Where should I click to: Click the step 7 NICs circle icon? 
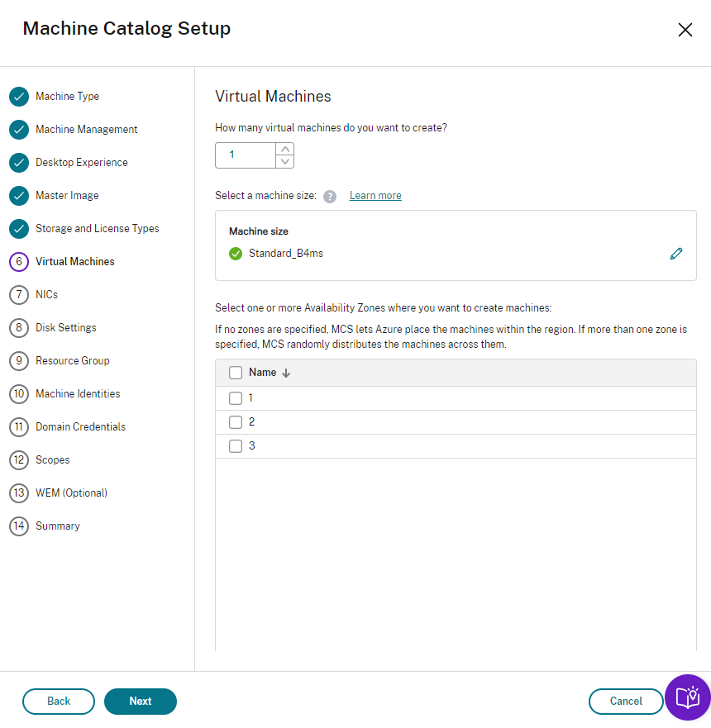tap(19, 295)
